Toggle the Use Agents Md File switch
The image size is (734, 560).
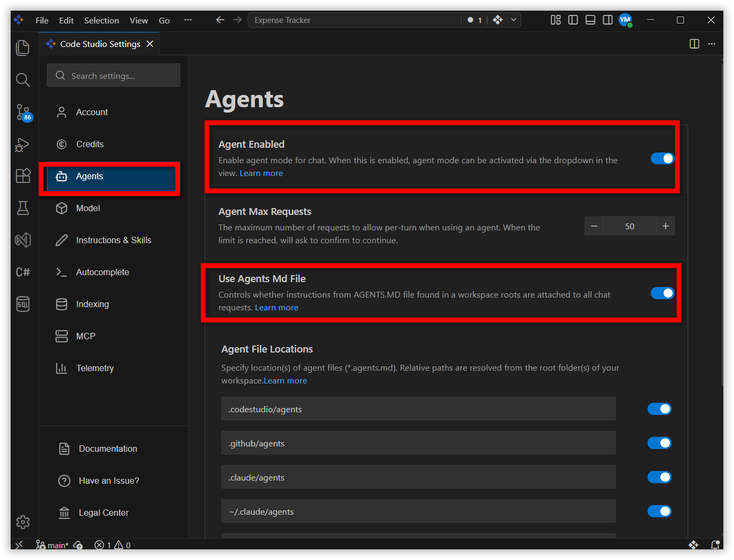click(x=663, y=293)
